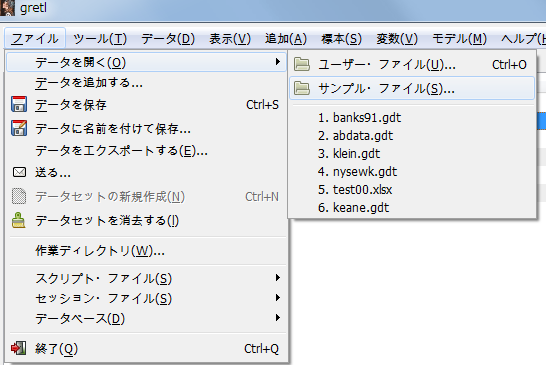
Task: Choose データをエクスポートする(E)... entry
Action: coord(146,151)
